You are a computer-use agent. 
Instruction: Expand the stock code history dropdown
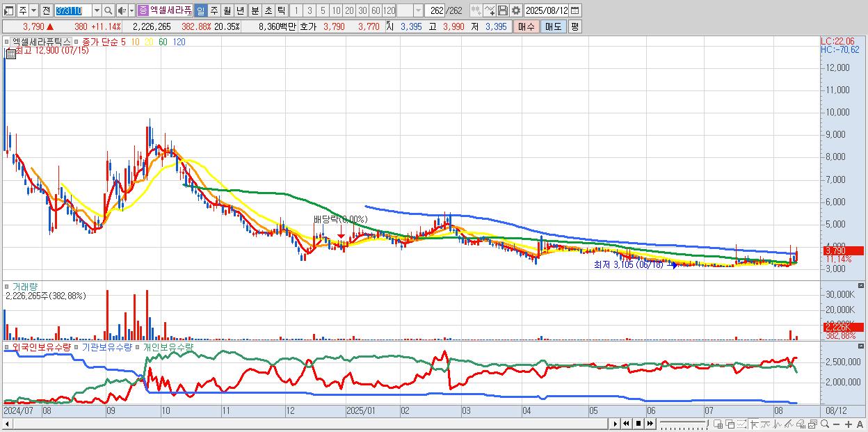pos(97,10)
